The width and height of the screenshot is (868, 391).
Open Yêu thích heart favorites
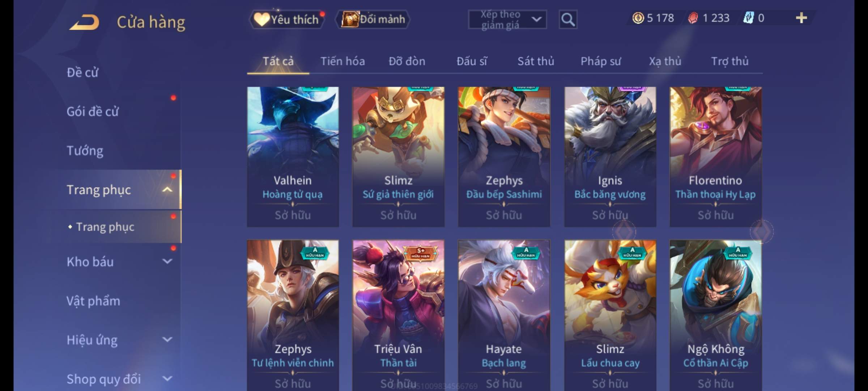[286, 19]
